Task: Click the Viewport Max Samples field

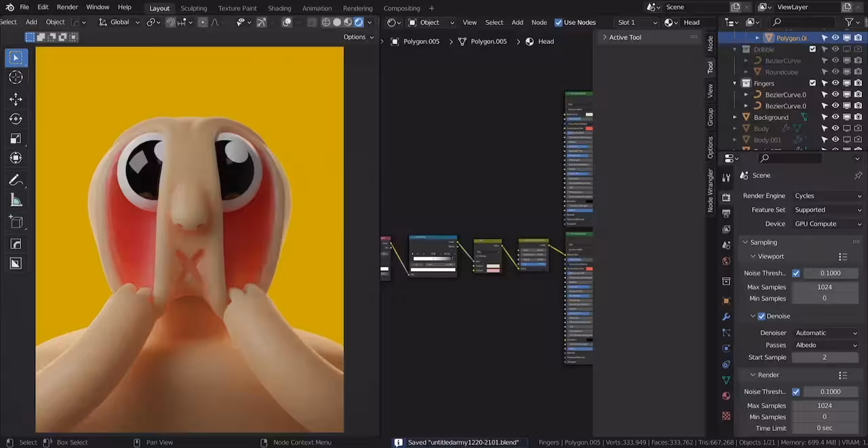Action: tap(825, 287)
